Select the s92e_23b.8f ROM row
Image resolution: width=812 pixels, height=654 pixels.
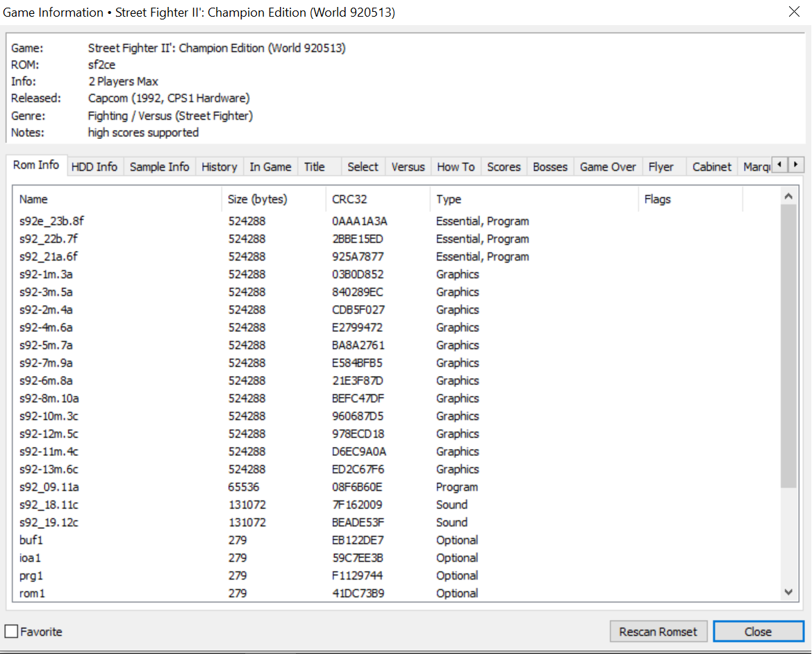[x=396, y=221]
